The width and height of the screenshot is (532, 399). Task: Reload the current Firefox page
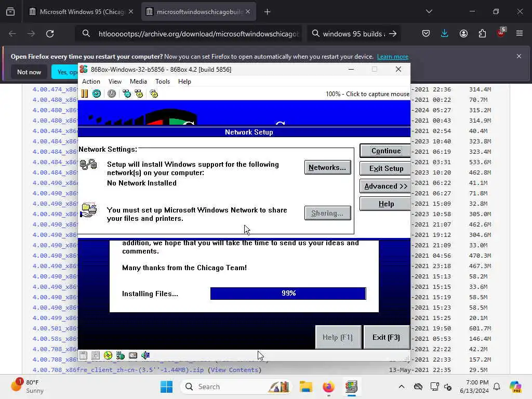[x=50, y=34]
